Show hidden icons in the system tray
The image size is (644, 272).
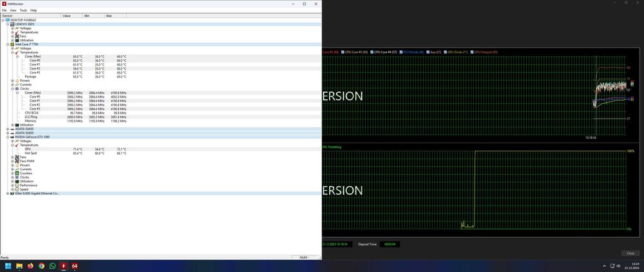(x=604, y=266)
